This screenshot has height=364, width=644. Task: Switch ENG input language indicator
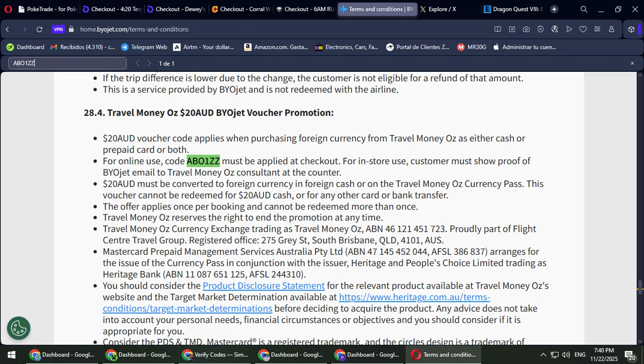click(580, 355)
